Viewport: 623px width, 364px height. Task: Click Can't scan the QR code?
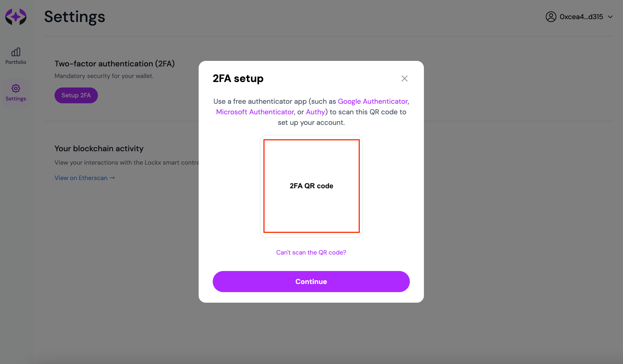click(311, 252)
